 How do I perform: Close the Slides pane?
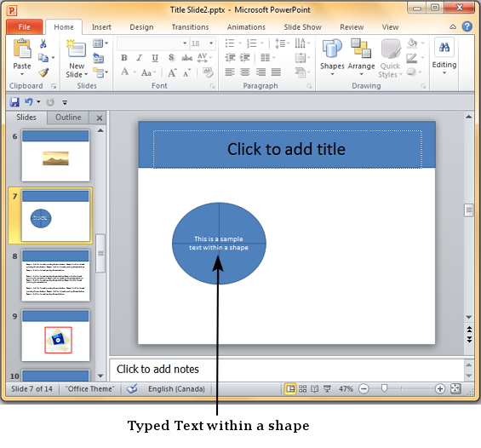click(100, 118)
